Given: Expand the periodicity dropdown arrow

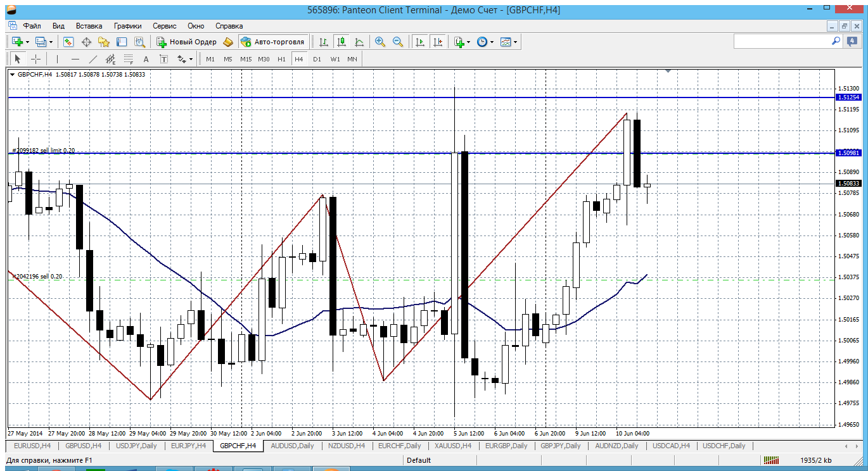Looking at the screenshot, I should point(492,42).
